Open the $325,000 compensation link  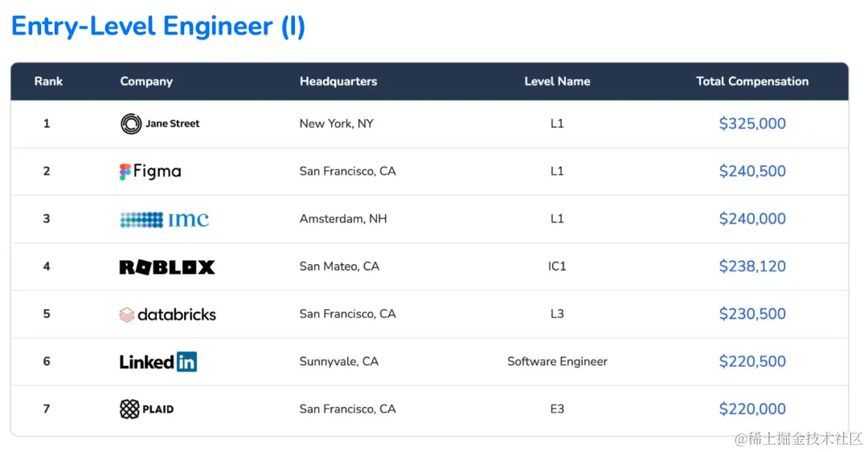click(x=752, y=124)
